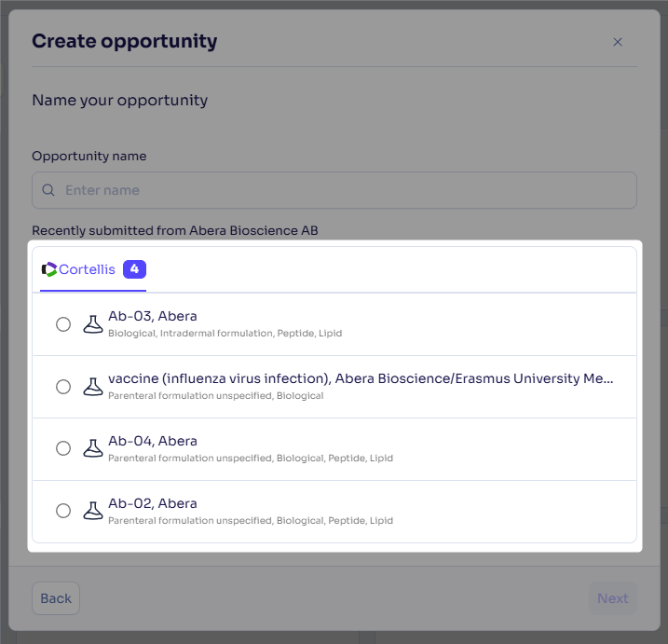Choose the Ab-03, Abera title text
Screen dimensions: 668x644
click(153, 316)
